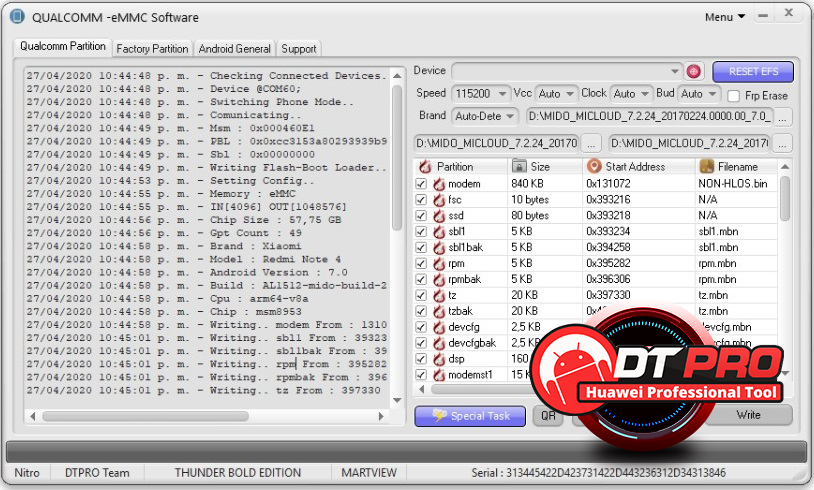Click the lower-left MIDO_MICLOUD path field
Screen dimensions: 814x490
tap(497, 143)
